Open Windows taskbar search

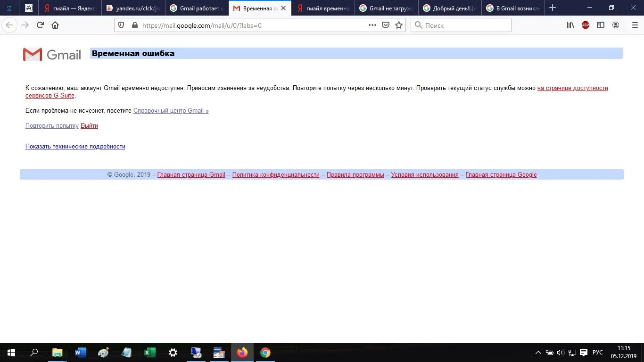(x=34, y=353)
